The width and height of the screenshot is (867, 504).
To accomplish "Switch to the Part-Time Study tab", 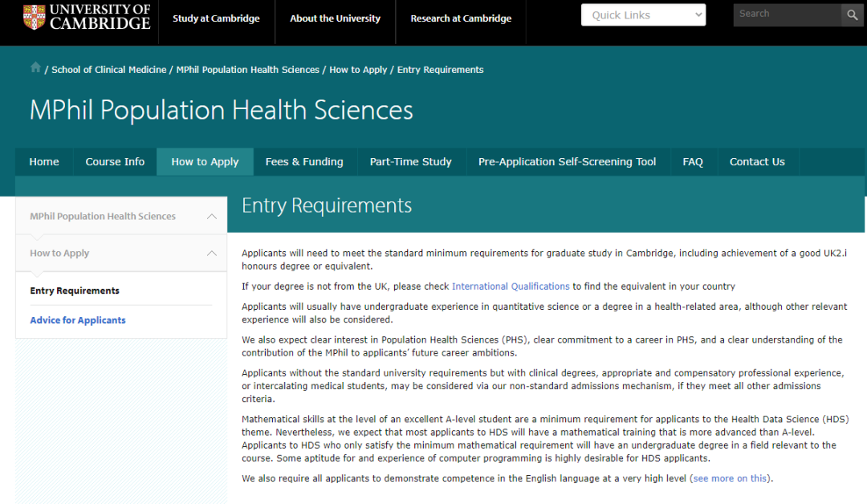I will (x=411, y=162).
